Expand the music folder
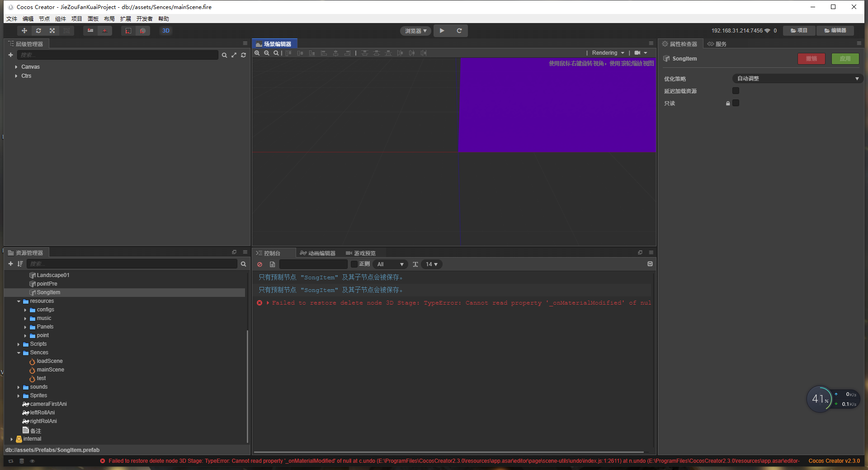The height and width of the screenshot is (470, 868). pos(25,318)
